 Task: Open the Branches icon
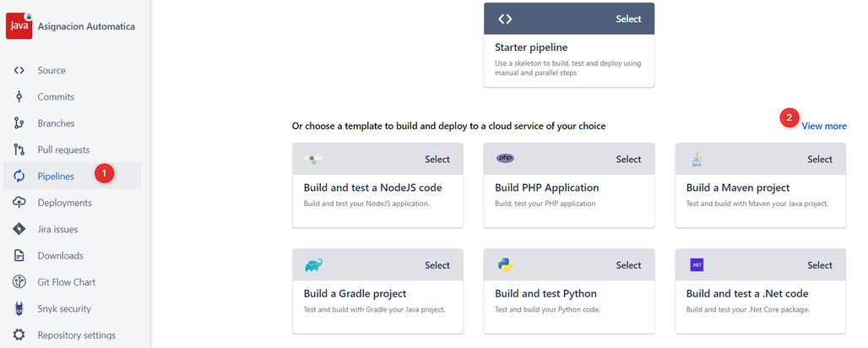(19, 123)
